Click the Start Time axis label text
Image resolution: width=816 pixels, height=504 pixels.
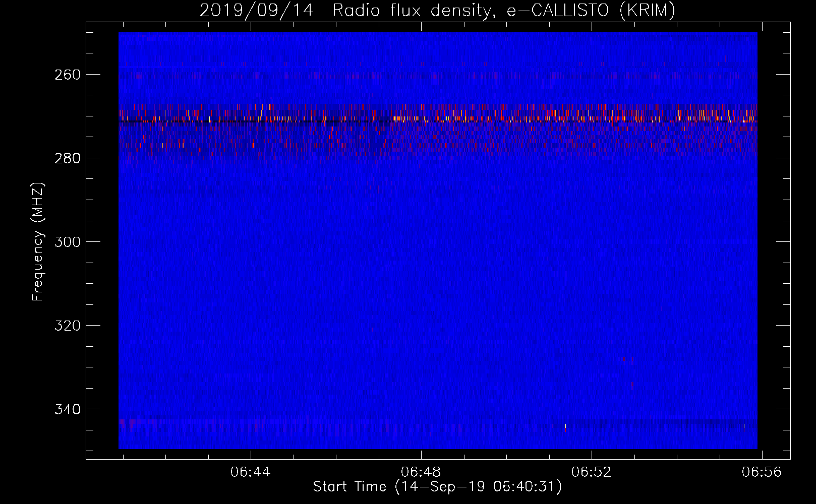[x=437, y=487]
